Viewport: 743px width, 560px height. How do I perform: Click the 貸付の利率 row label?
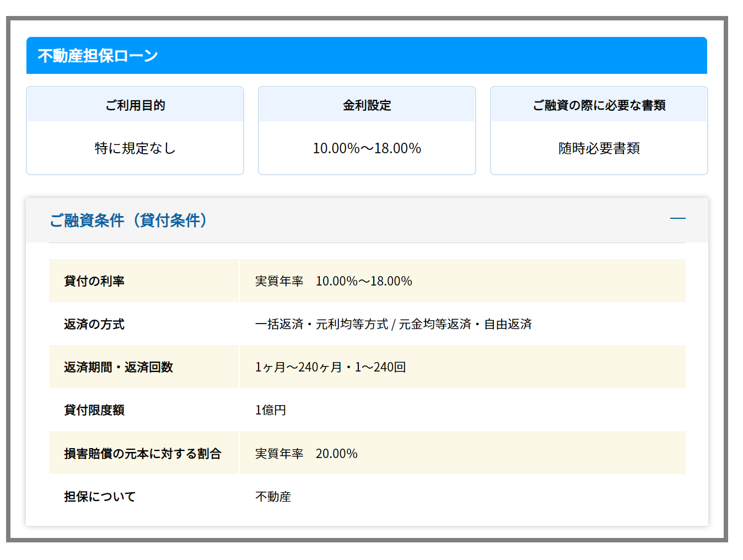[94, 281]
